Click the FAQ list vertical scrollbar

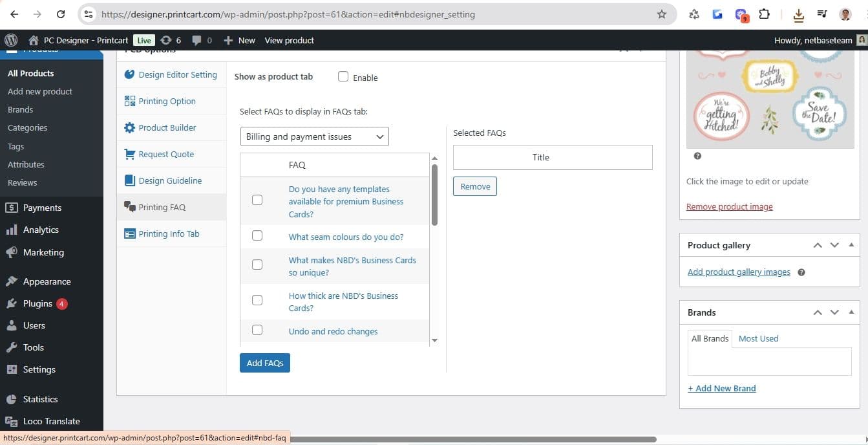(x=434, y=194)
